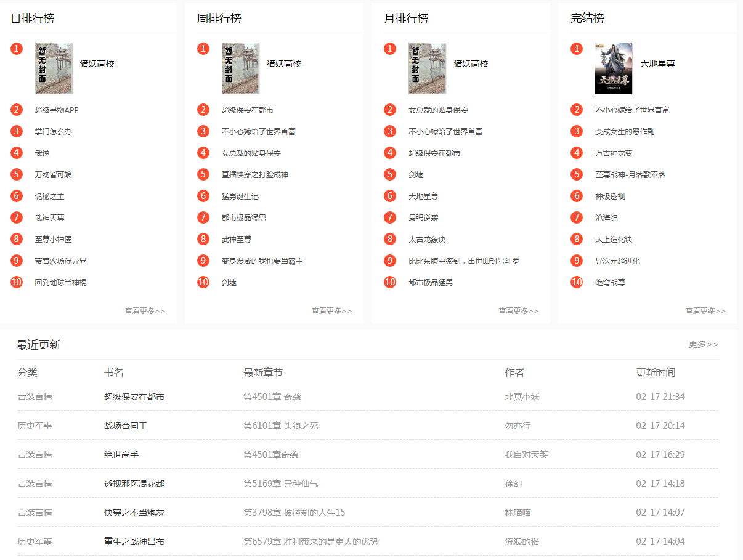Click the number 5 rank badge in 周排行榜
Screen dimensions: 743x560
click(x=203, y=174)
